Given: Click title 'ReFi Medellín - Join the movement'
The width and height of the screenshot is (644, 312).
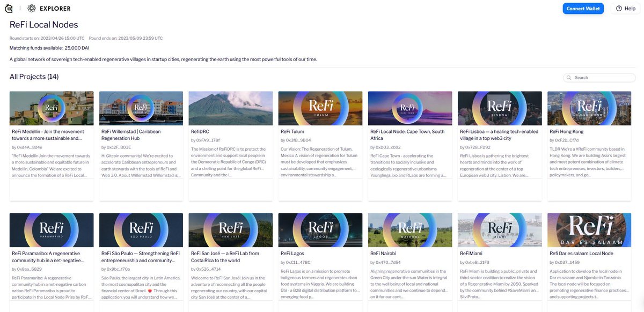Looking at the screenshot, I should [x=49, y=135].
